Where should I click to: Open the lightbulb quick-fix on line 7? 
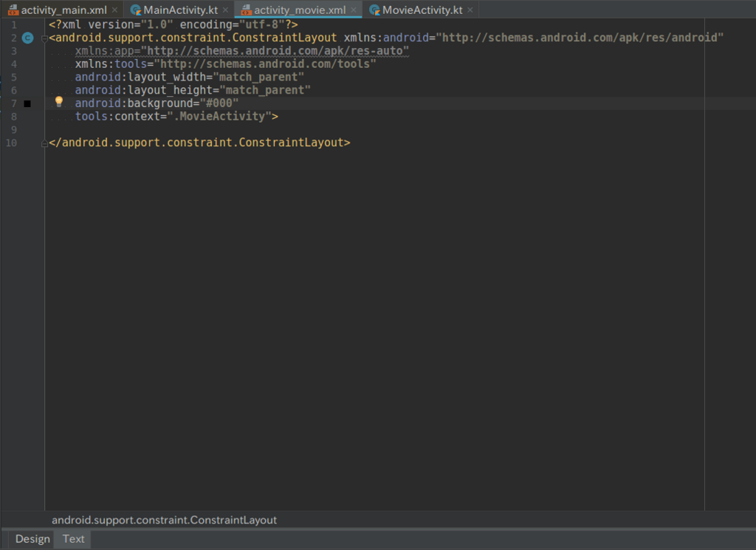click(x=59, y=101)
